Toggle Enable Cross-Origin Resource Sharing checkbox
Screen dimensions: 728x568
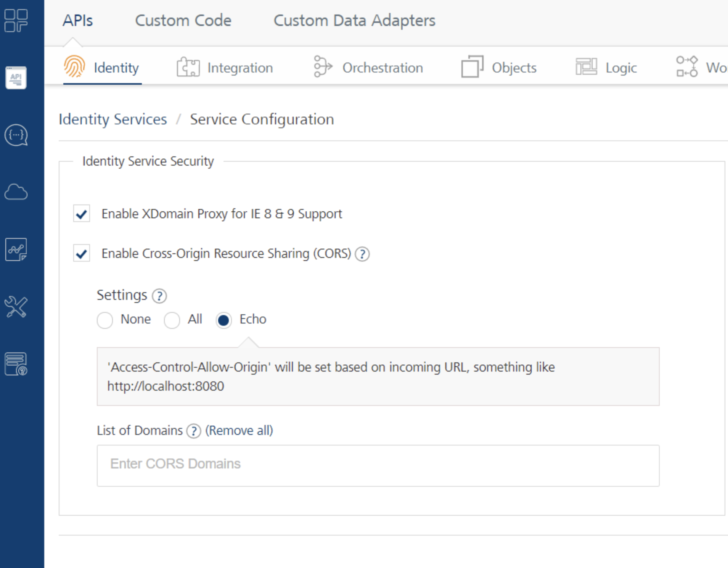coord(82,254)
